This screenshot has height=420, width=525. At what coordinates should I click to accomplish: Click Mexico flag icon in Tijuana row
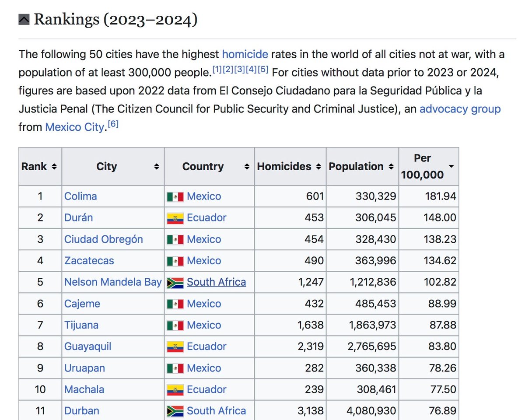(175, 325)
